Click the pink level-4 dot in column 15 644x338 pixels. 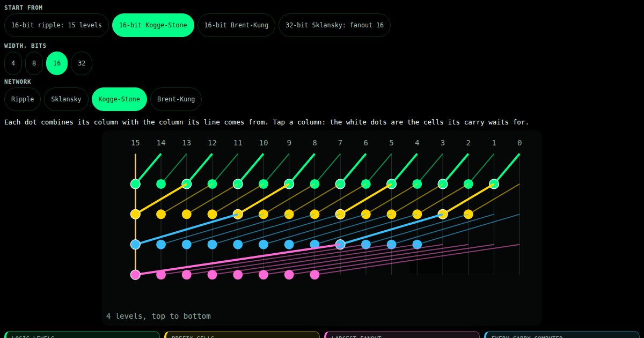(135, 275)
